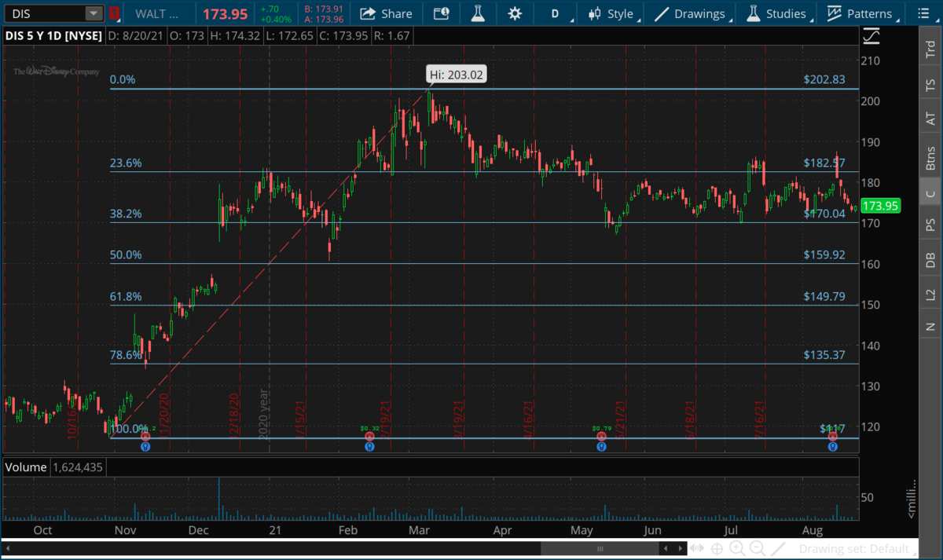This screenshot has height=560, width=943.
Task: Click the Hi: 203.02 price bubble
Action: tap(456, 75)
